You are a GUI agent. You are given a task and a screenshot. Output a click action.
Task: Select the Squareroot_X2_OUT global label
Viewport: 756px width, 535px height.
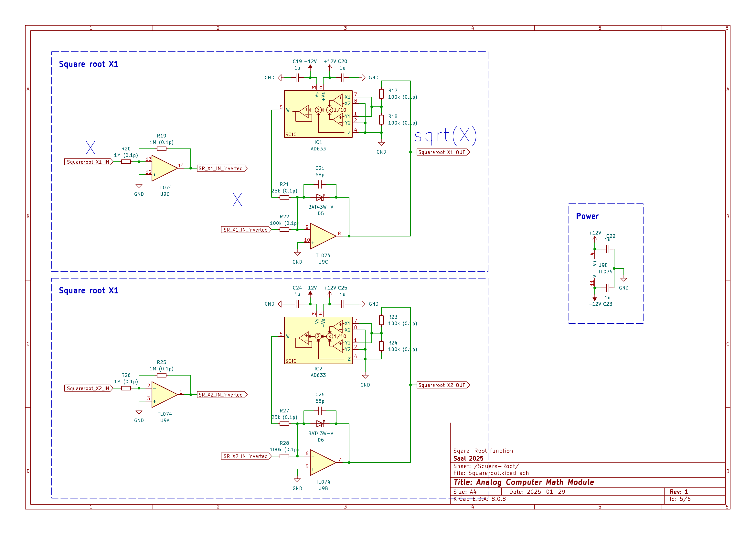[x=443, y=385]
